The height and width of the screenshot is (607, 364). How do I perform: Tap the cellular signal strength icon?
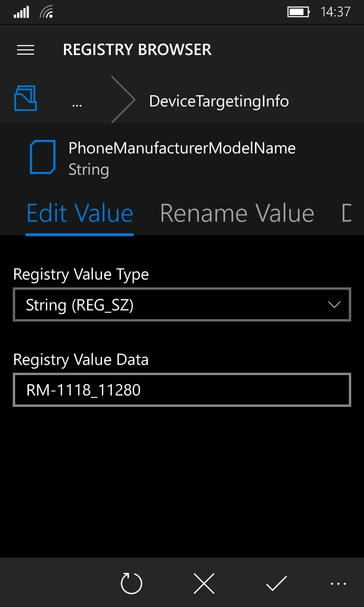pos(21,12)
